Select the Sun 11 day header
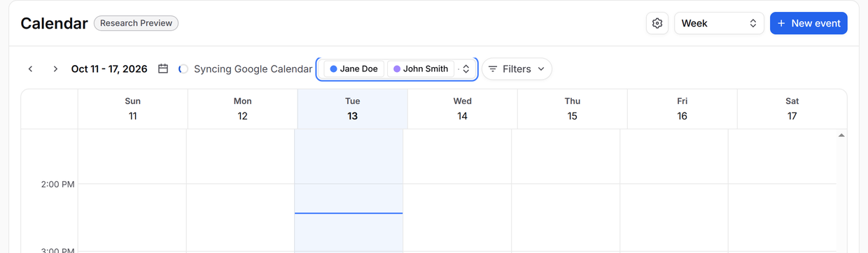 pos(132,108)
